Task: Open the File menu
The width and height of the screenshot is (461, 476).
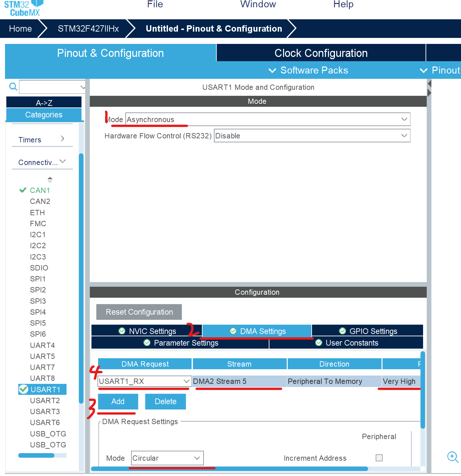Action: [155, 4]
